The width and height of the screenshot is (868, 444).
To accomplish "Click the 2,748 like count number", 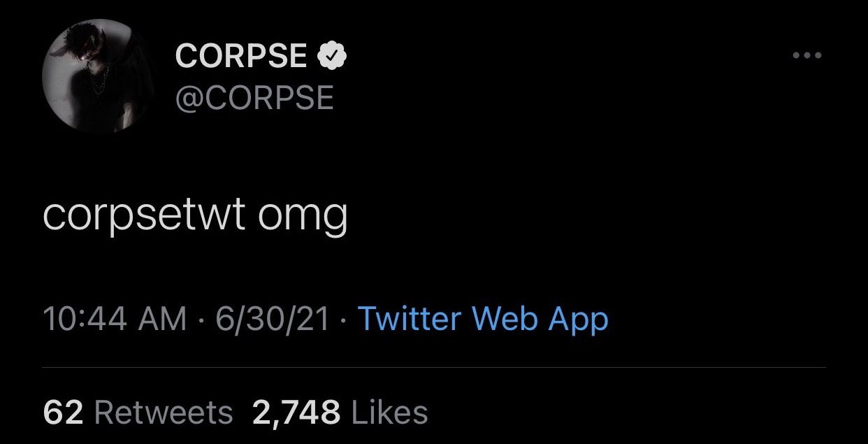I will pos(296,412).
